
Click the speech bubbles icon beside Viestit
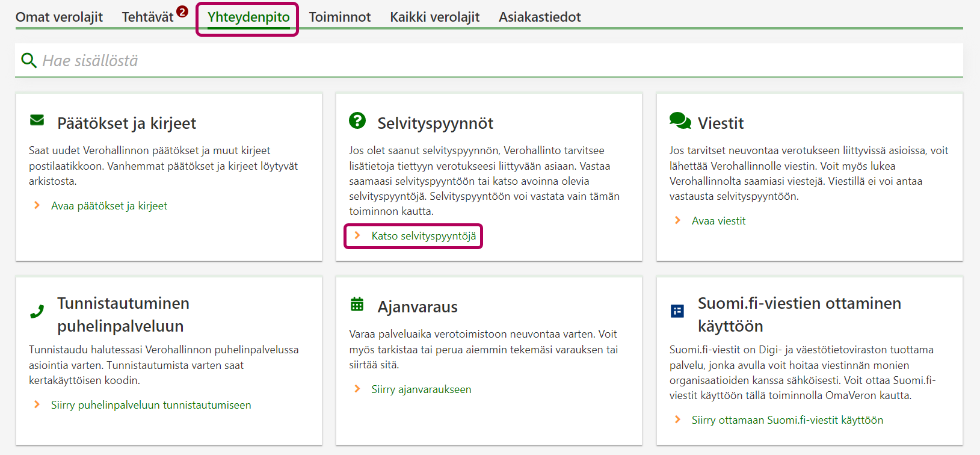(680, 121)
